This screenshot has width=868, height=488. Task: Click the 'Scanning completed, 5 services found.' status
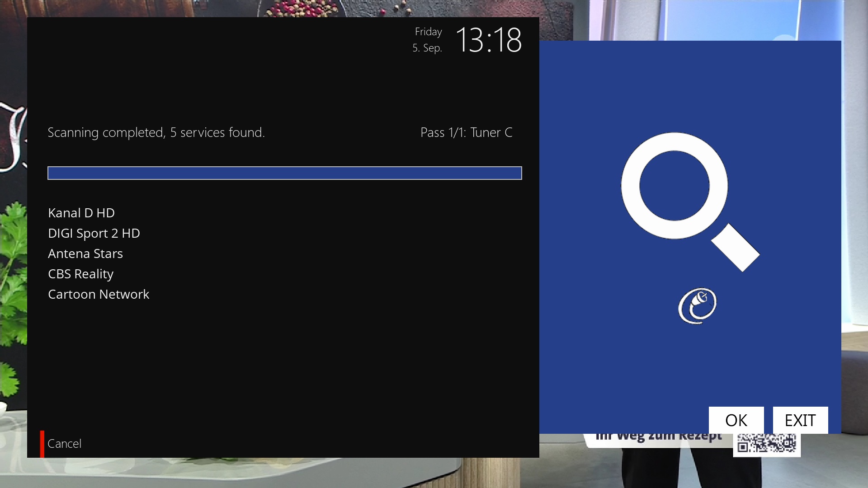click(156, 132)
